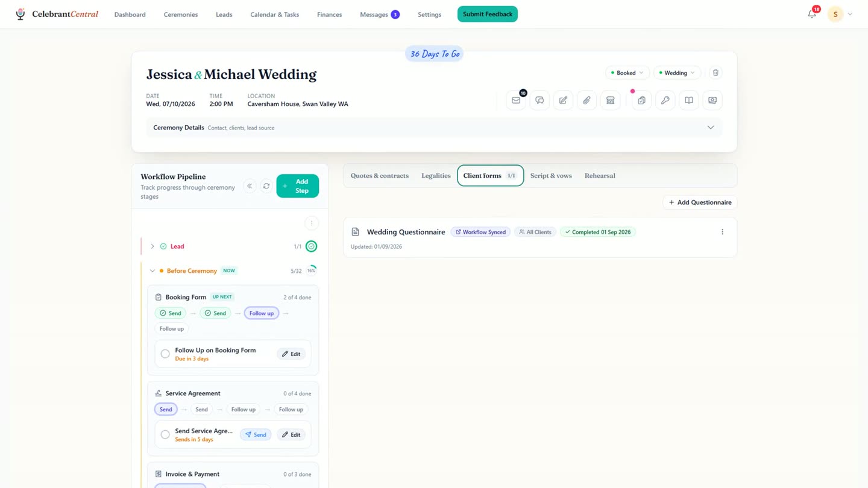Click the 36 Days To Go countdown badge
The height and width of the screenshot is (488, 868).
coord(435,54)
